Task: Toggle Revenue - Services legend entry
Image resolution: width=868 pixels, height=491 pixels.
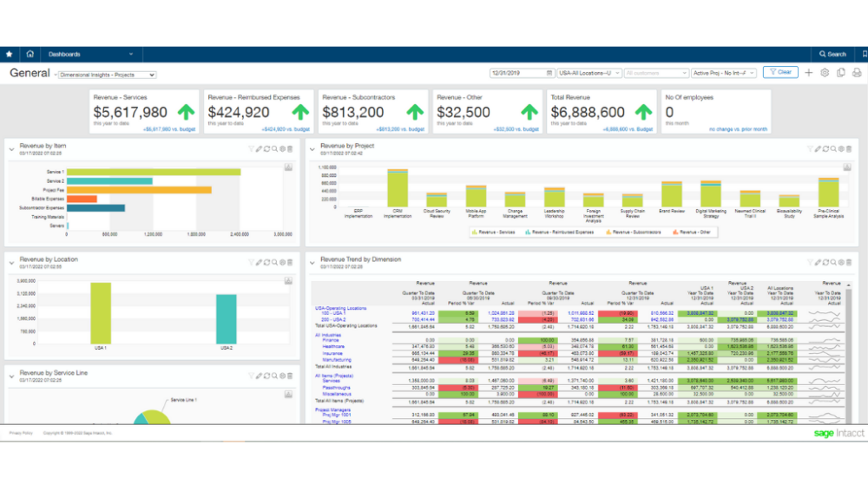Action: pyautogui.click(x=493, y=232)
